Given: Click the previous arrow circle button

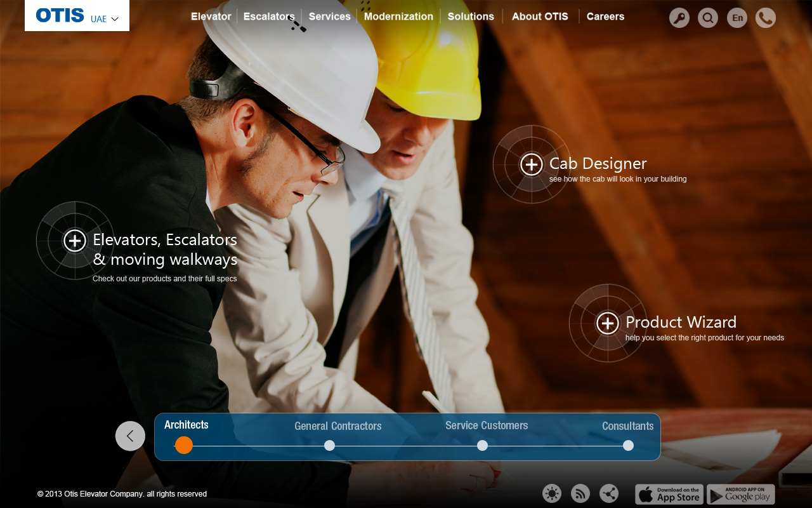Looking at the screenshot, I should (130, 436).
